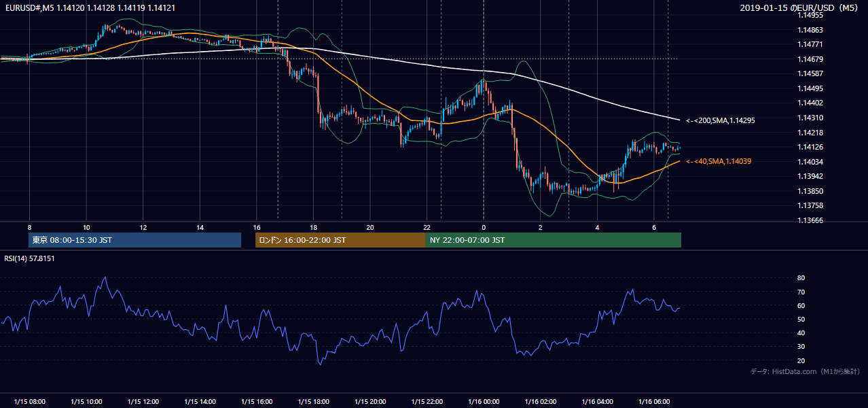
Task: Click the 1/15 18:00 time axis label
Action: coord(313,402)
